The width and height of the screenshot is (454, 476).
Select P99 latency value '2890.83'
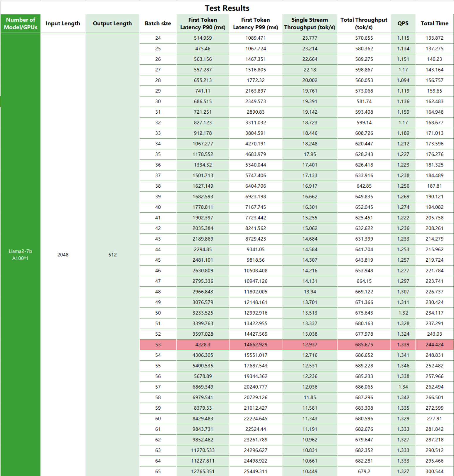[256, 112]
